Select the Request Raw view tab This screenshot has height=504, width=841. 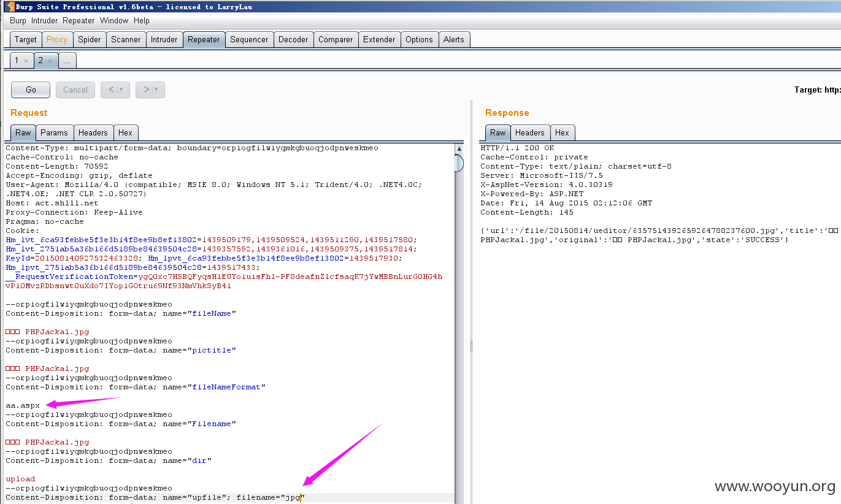point(23,132)
